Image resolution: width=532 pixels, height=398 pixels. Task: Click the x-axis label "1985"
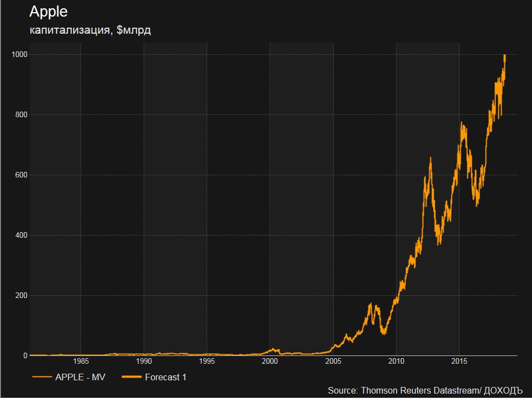click(x=81, y=362)
